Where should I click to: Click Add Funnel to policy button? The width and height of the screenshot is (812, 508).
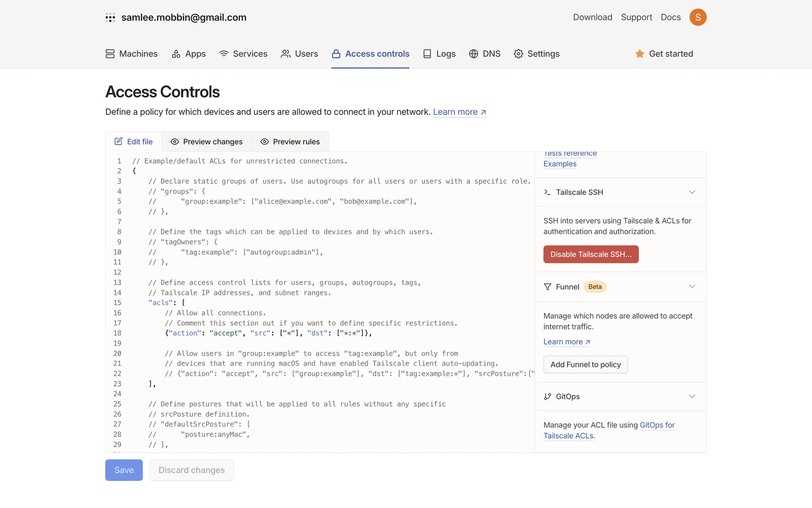[x=585, y=364]
